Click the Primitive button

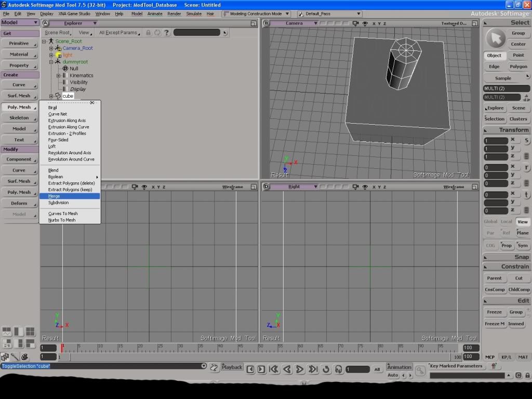(x=19, y=44)
